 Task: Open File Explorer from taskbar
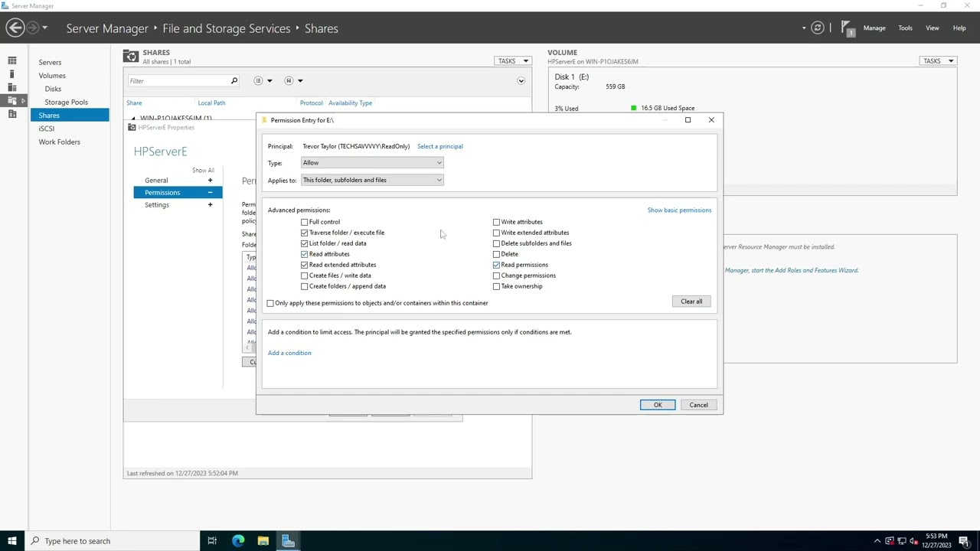pos(263,541)
